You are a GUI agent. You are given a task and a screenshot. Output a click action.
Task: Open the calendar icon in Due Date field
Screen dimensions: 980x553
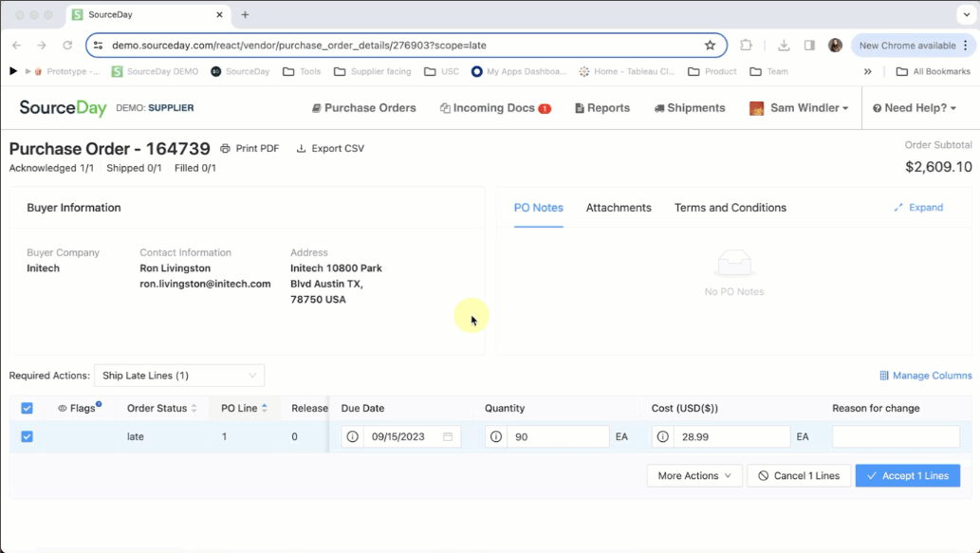click(x=448, y=436)
